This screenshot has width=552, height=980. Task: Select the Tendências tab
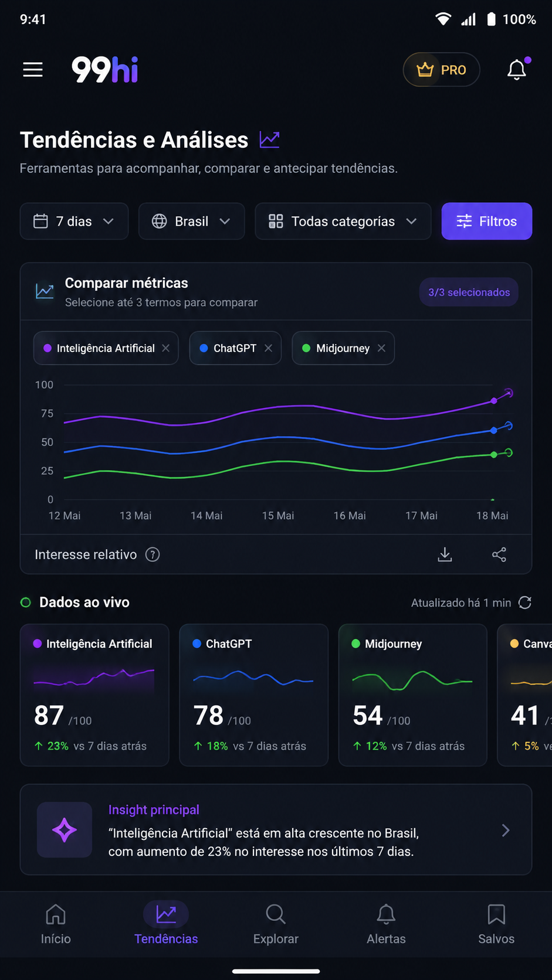pyautogui.click(x=166, y=924)
